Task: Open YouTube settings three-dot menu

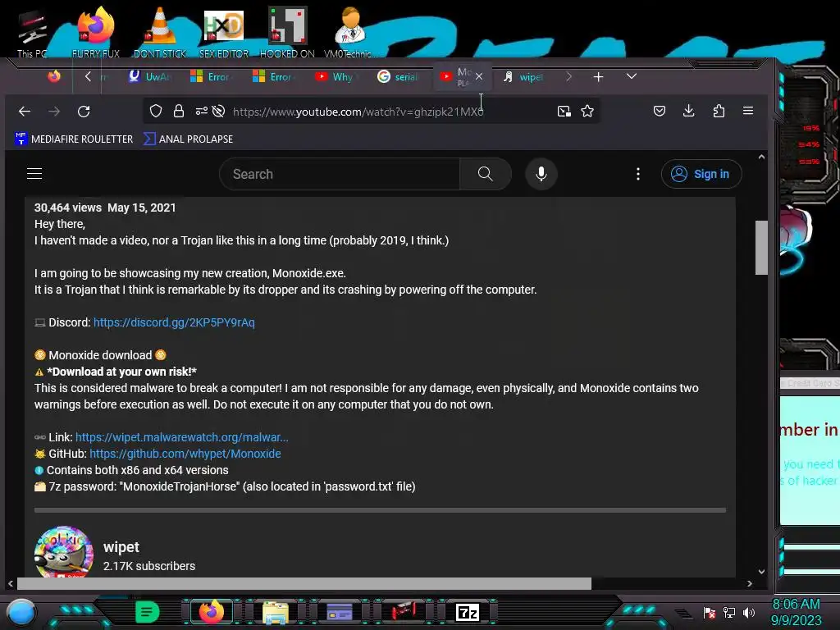Action: (x=637, y=174)
